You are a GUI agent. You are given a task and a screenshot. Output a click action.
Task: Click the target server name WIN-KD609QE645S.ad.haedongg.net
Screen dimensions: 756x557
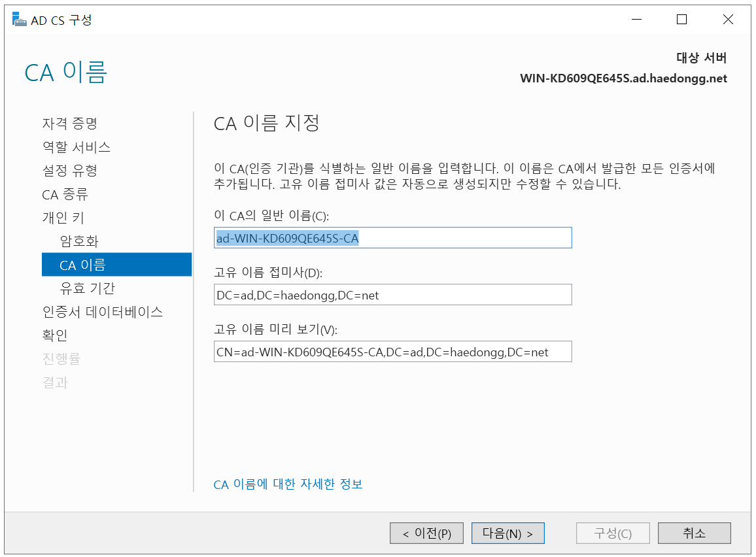pyautogui.click(x=623, y=78)
